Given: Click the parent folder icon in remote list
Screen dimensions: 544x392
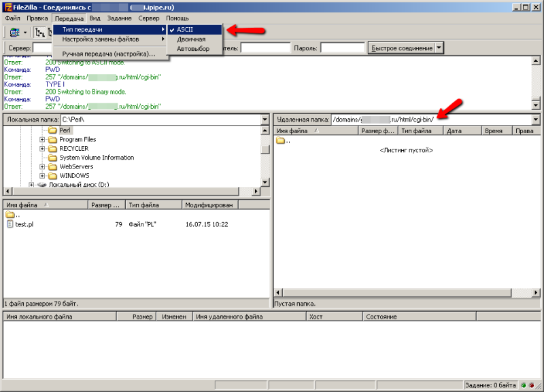Looking at the screenshot, I should point(280,141).
